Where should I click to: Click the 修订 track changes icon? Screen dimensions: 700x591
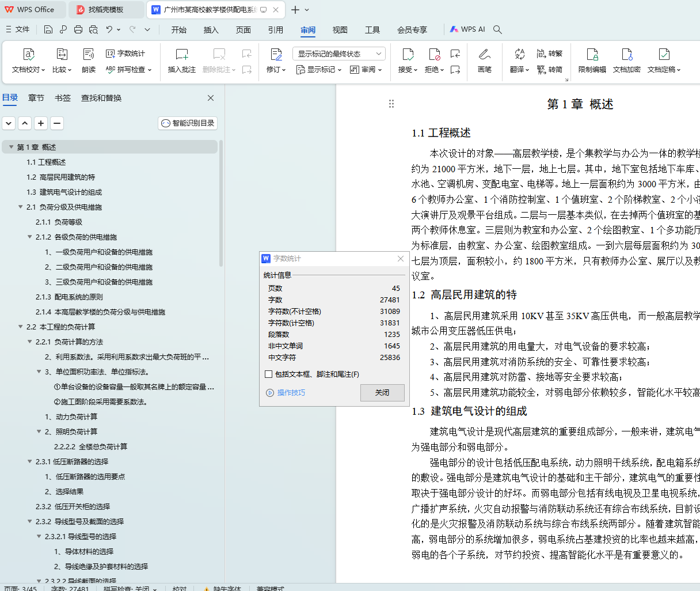click(276, 54)
